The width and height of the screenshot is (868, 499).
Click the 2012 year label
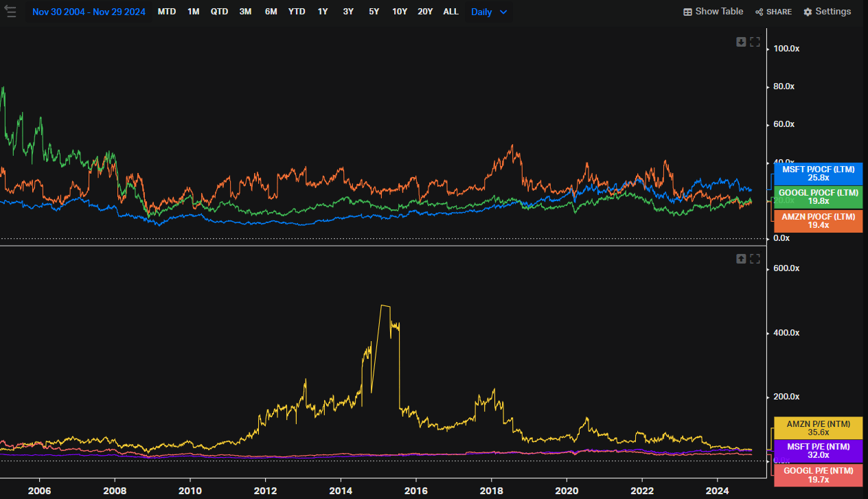pyautogui.click(x=265, y=491)
